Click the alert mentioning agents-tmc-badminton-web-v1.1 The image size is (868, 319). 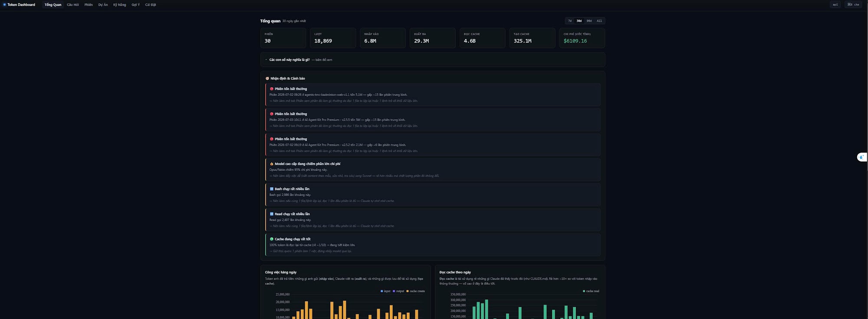point(433,94)
